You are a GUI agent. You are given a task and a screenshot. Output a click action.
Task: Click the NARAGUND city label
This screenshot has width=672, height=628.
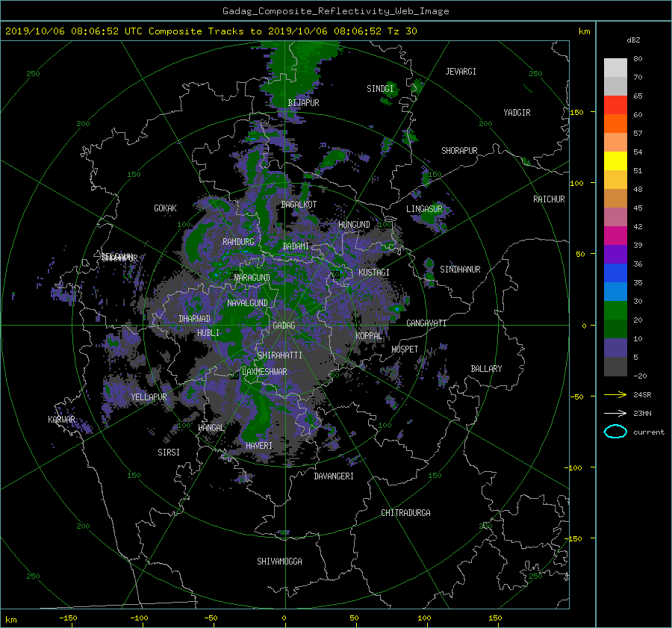pos(252,278)
